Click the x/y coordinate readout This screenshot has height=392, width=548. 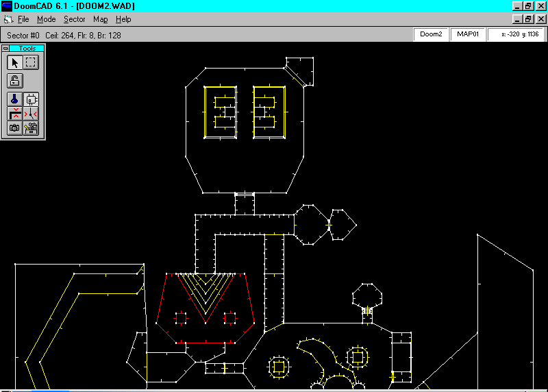coord(516,34)
